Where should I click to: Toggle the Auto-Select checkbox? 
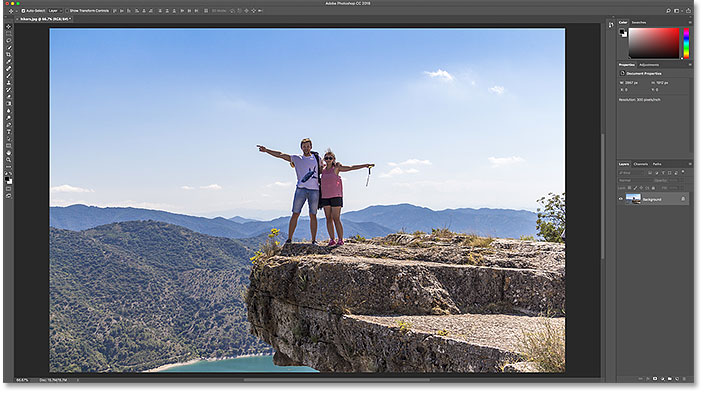click(23, 10)
